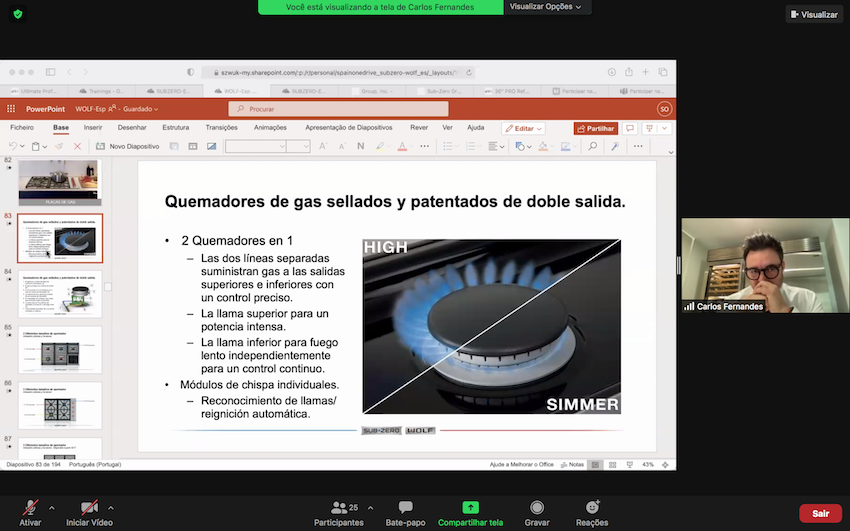This screenshot has height=531, width=850.
Task: Click the bullet list icon
Action: pyautogui.click(x=448, y=146)
